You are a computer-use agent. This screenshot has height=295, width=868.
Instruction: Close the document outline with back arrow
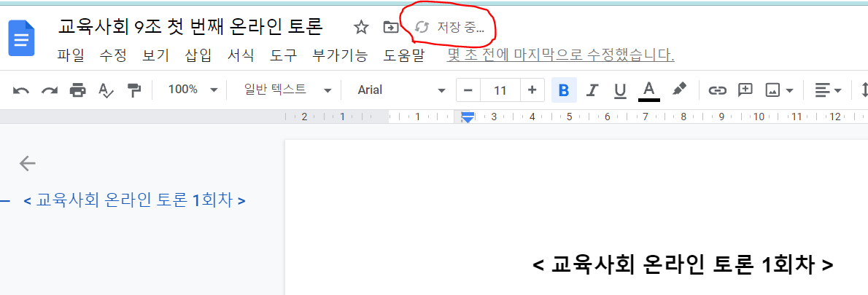[27, 163]
